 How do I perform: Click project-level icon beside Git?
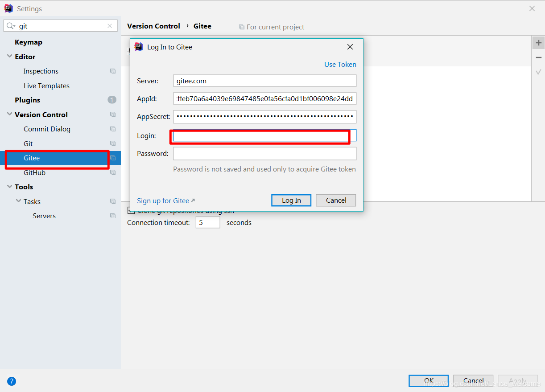(x=113, y=143)
